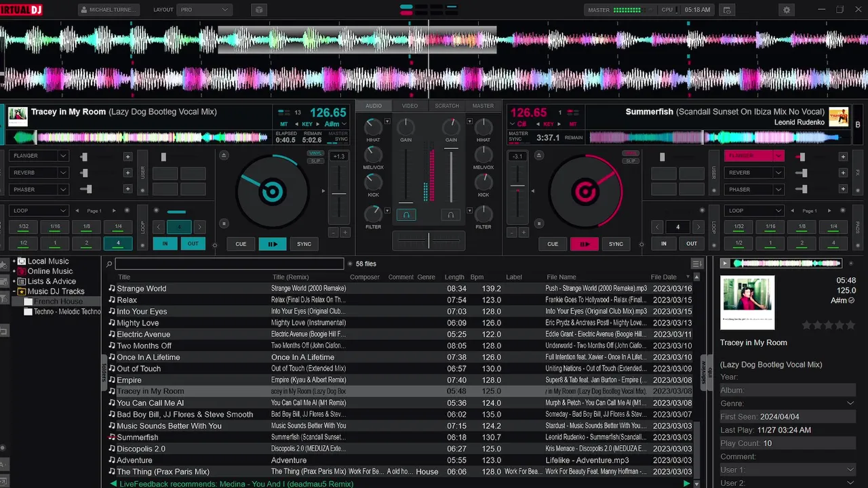Select Online Music in the folder tree
The height and width of the screenshot is (488, 868).
pyautogui.click(x=50, y=271)
